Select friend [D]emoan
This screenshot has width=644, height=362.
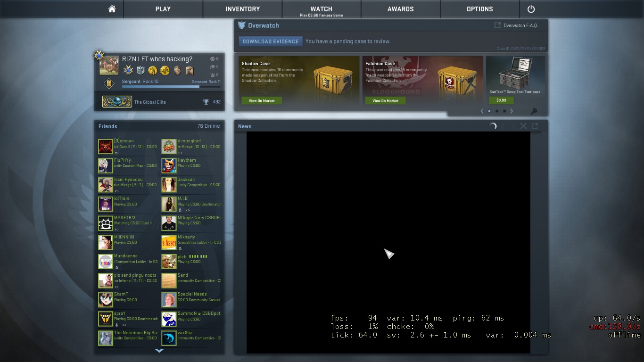point(127,146)
